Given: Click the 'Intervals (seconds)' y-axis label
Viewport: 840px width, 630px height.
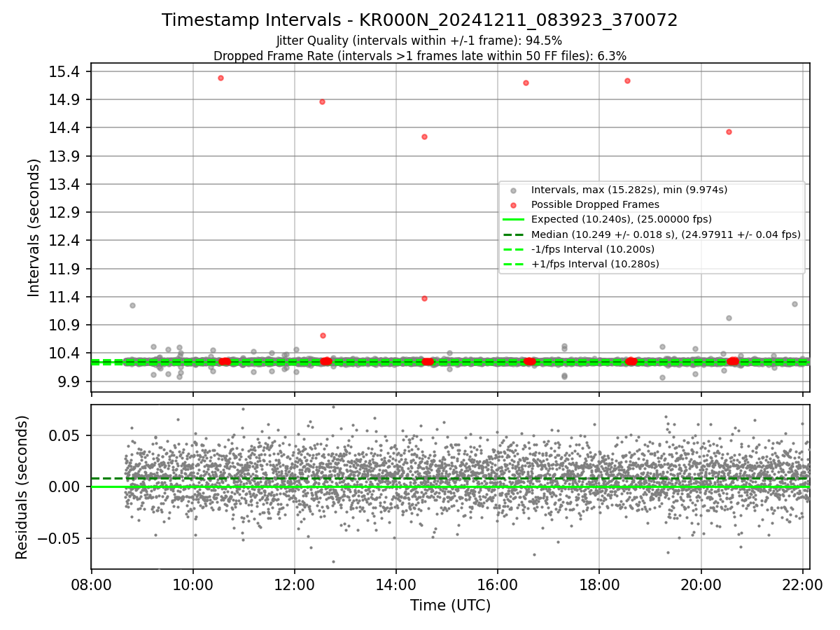Looking at the screenshot, I should 34,227.
